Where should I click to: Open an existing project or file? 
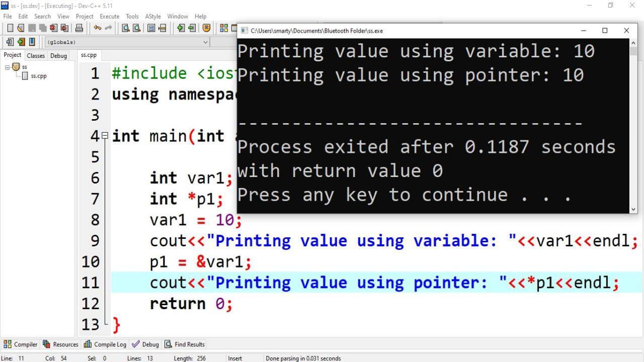tap(21, 28)
